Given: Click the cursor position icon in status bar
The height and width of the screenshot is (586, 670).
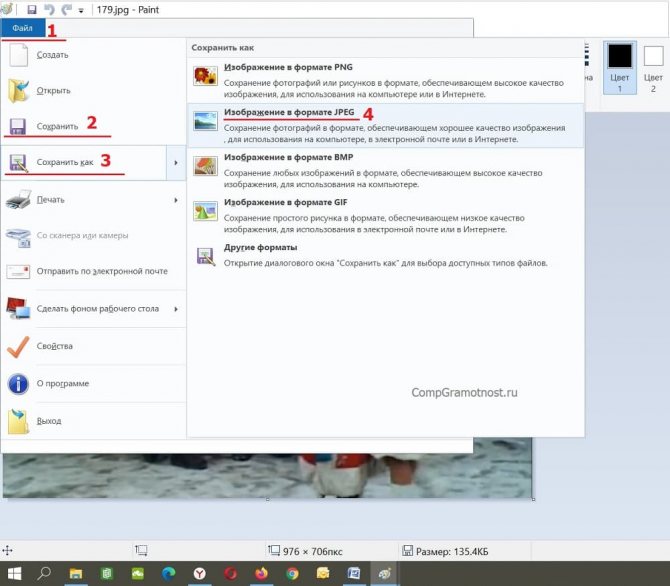Looking at the screenshot, I should pyautogui.click(x=8, y=551).
